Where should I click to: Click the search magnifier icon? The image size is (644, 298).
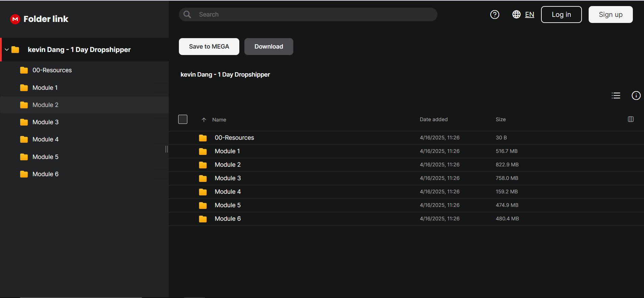click(187, 15)
